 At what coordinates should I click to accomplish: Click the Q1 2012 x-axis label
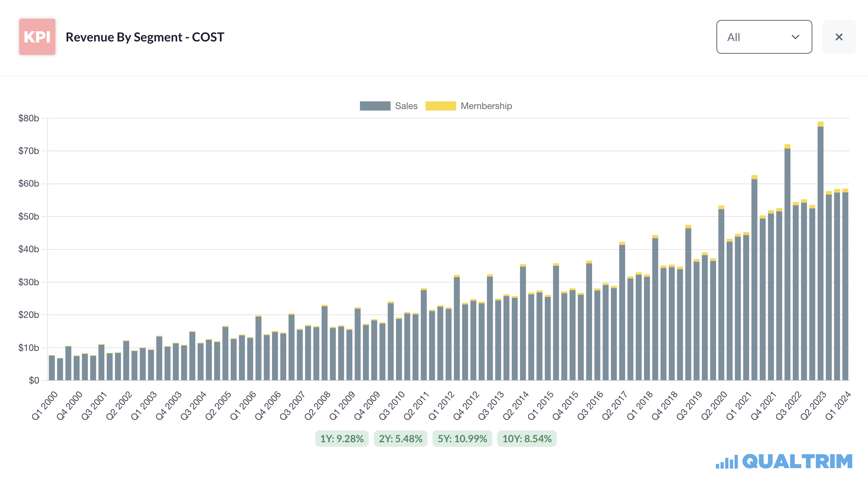click(x=441, y=405)
